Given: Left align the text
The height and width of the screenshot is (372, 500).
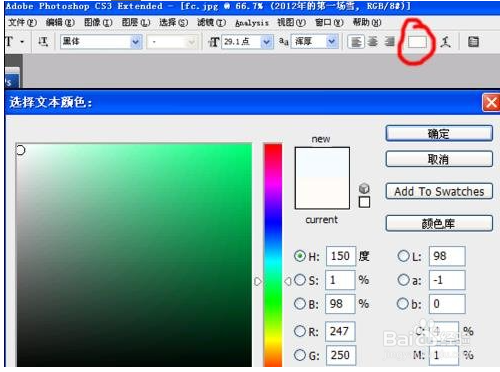Looking at the screenshot, I should pyautogui.click(x=356, y=42).
